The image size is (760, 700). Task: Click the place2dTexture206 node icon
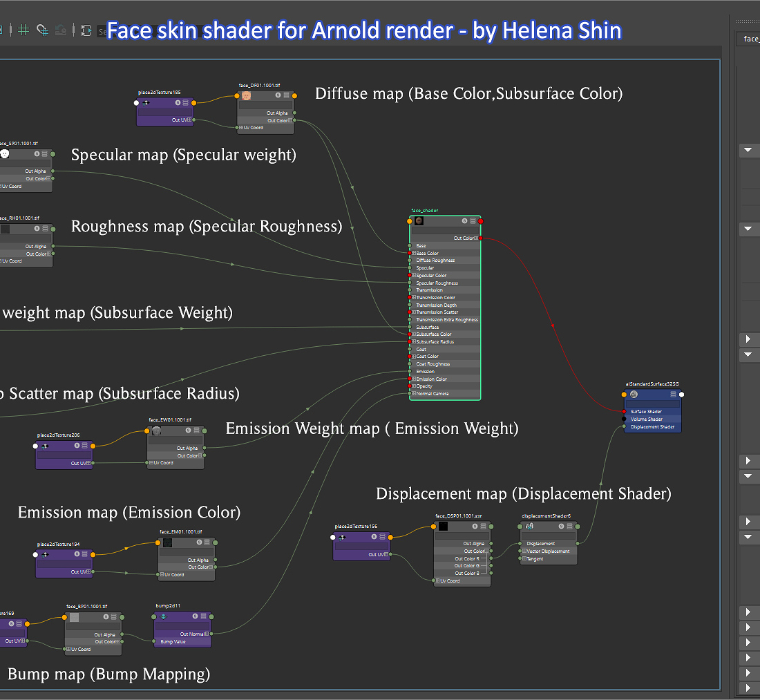pos(45,446)
